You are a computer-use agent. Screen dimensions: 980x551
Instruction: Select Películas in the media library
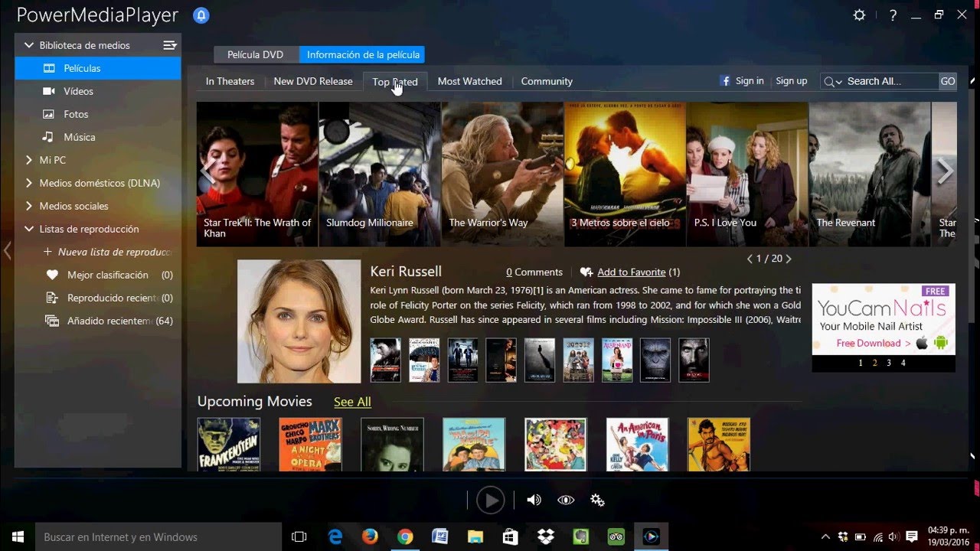[x=98, y=68]
